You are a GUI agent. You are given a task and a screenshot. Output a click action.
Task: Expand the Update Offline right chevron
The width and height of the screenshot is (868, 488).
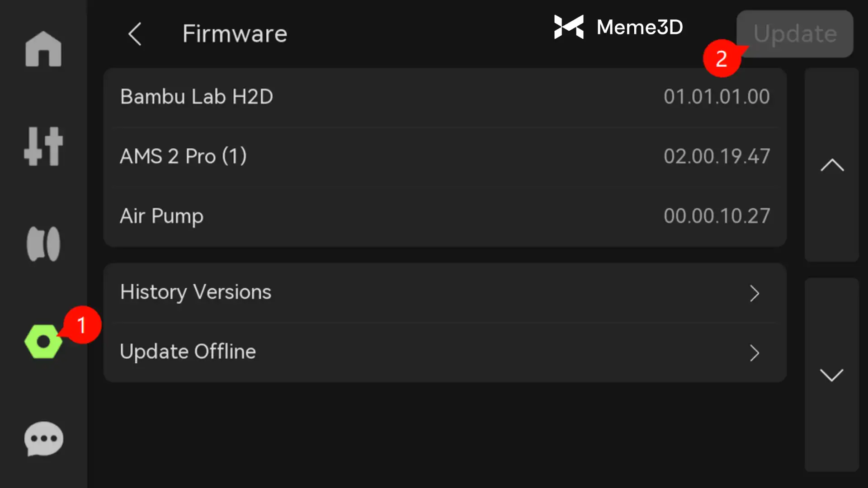coord(754,353)
